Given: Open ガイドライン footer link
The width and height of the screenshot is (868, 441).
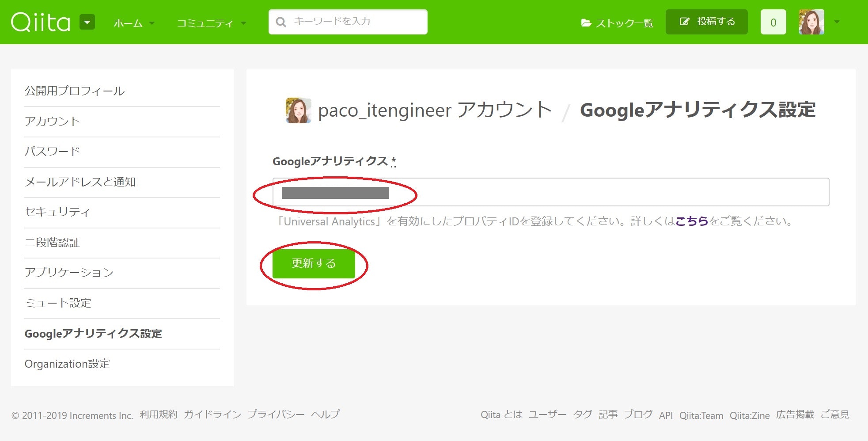Looking at the screenshot, I should tap(212, 414).
